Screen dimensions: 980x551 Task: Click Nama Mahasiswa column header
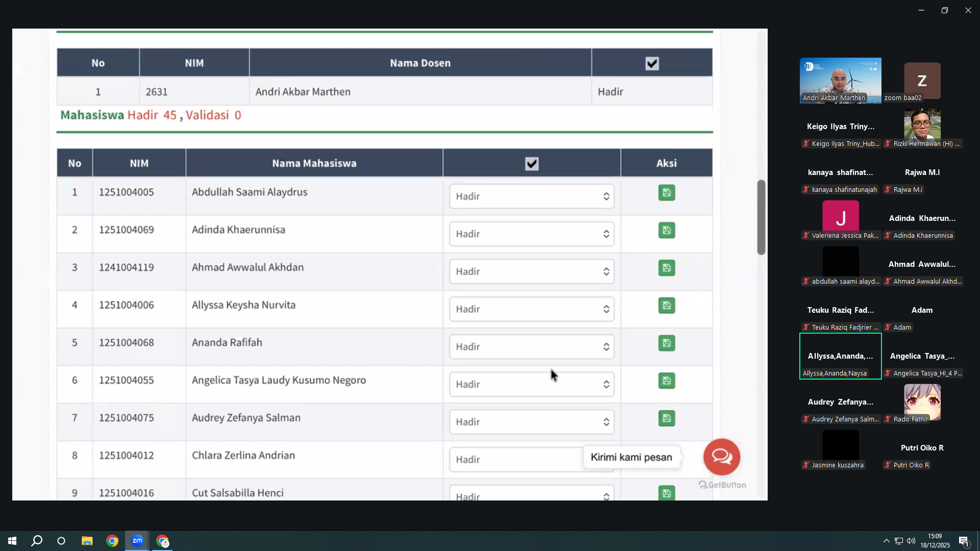314,163
